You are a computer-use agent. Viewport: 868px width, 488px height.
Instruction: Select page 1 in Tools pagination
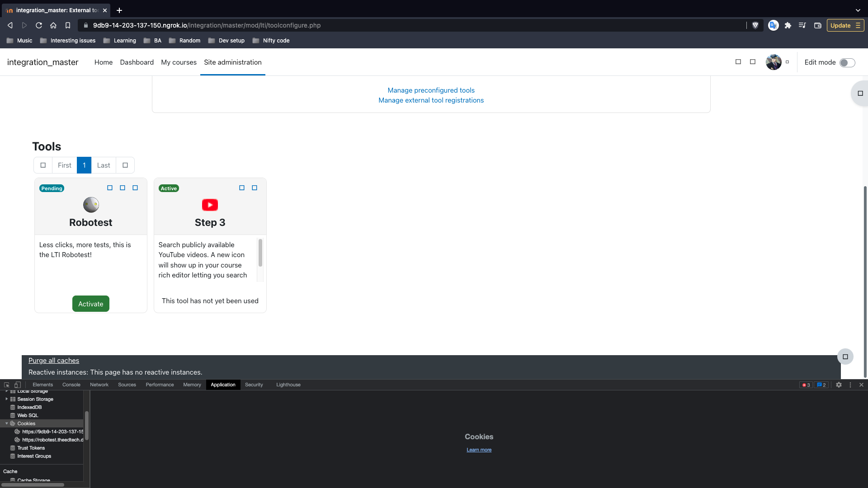pos(84,165)
